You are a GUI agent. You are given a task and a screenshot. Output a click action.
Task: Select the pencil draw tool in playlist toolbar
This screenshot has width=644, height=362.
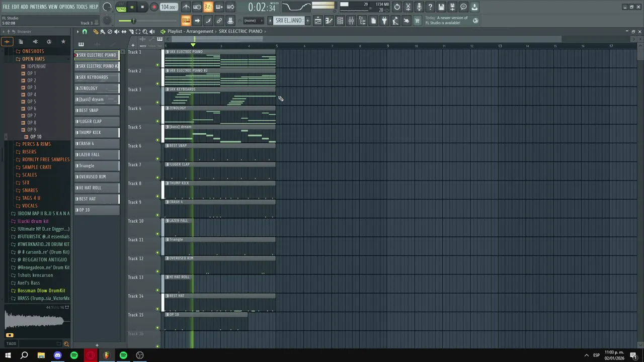[96, 32]
